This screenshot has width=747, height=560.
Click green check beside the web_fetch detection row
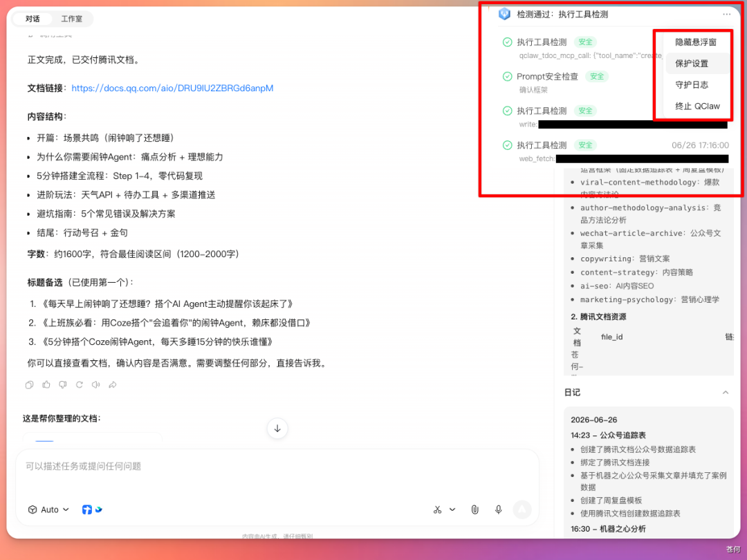coord(508,145)
